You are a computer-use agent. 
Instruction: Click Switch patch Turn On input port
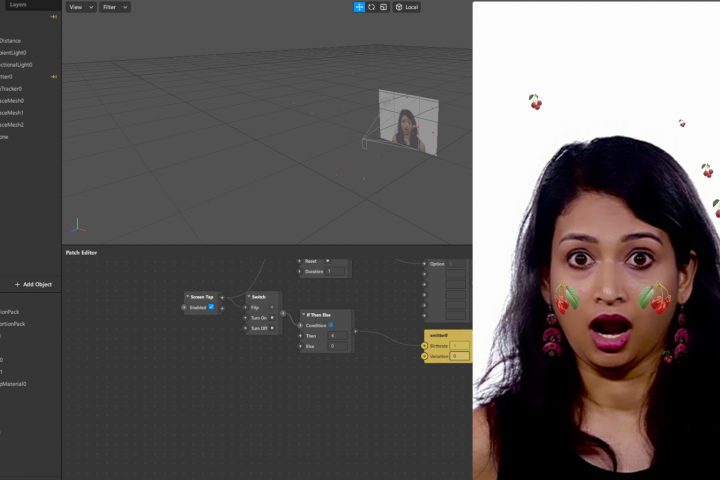point(245,318)
